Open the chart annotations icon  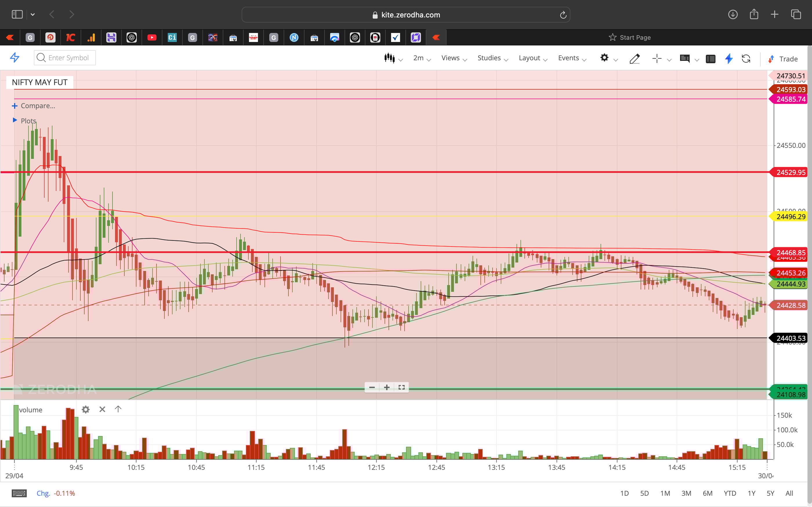[x=685, y=58]
